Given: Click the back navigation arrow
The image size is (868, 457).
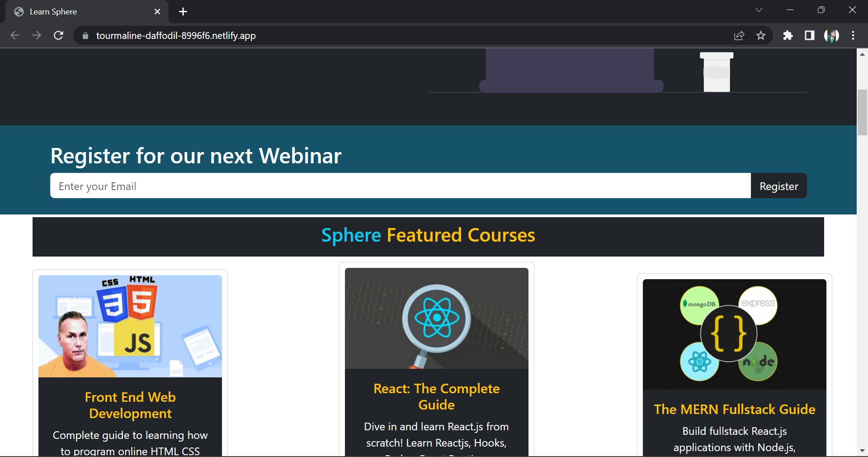Looking at the screenshot, I should (x=15, y=35).
